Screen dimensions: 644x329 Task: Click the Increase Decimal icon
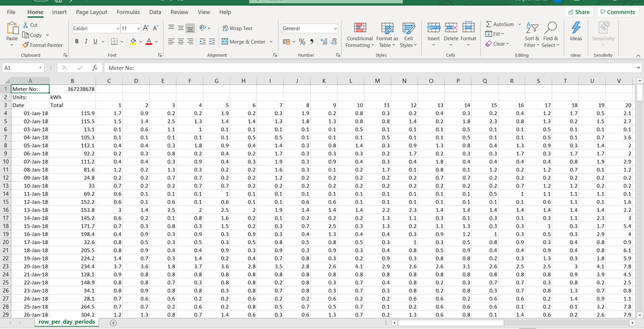click(323, 41)
